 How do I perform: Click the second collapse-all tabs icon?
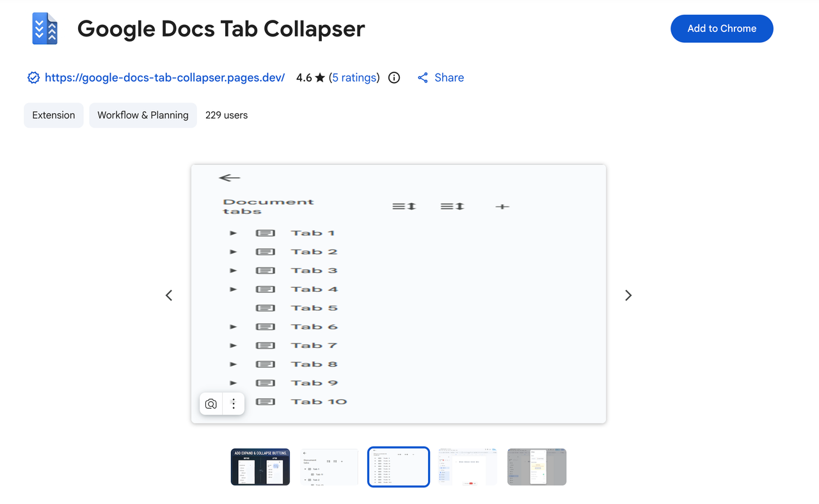coord(452,207)
